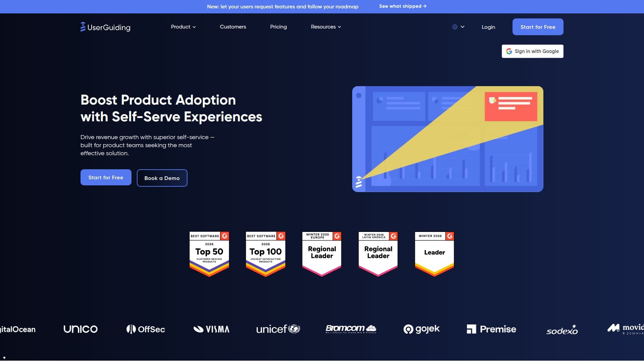Open the language globe selector
The width and height of the screenshot is (644, 362).
tap(458, 27)
